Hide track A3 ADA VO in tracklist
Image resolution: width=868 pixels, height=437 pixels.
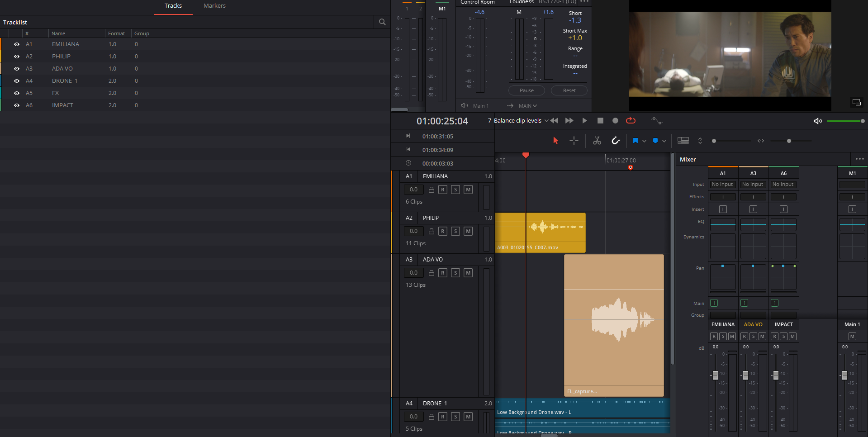(x=17, y=69)
